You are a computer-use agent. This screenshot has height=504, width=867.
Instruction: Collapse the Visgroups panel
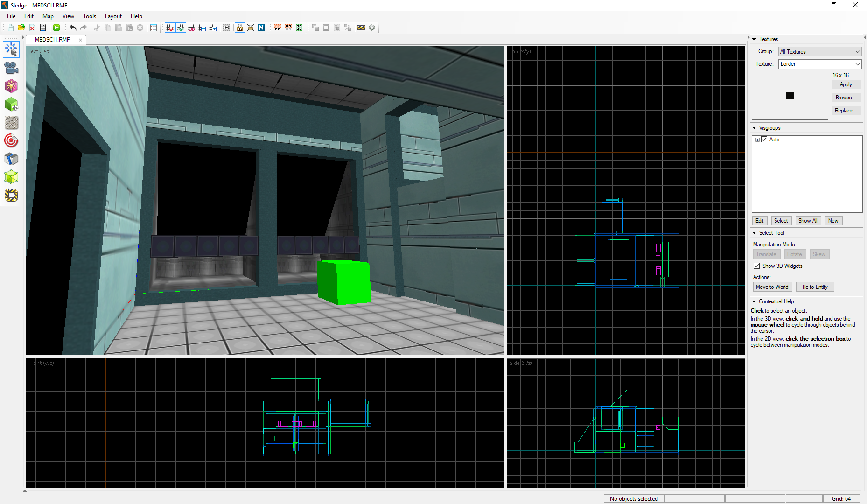[754, 128]
